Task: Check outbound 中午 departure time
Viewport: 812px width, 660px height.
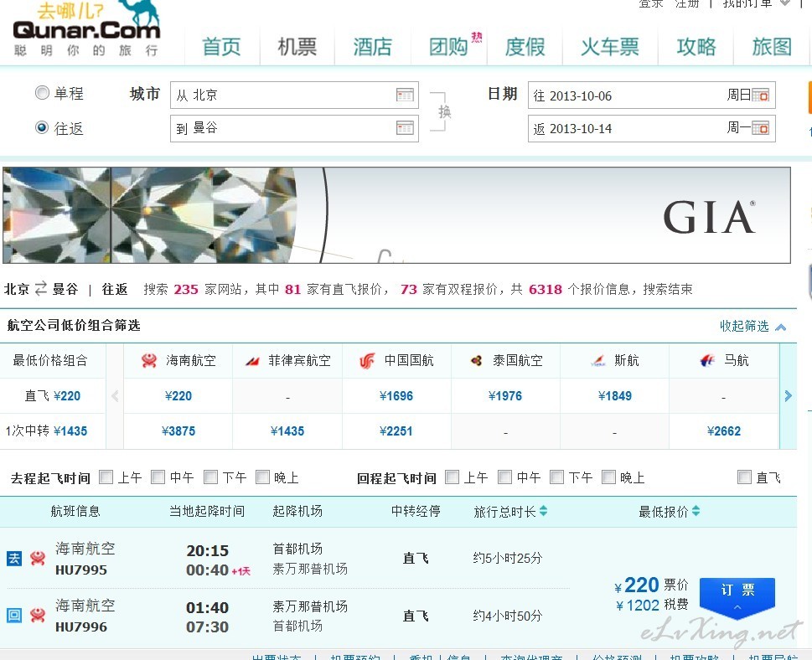Action: (158, 477)
